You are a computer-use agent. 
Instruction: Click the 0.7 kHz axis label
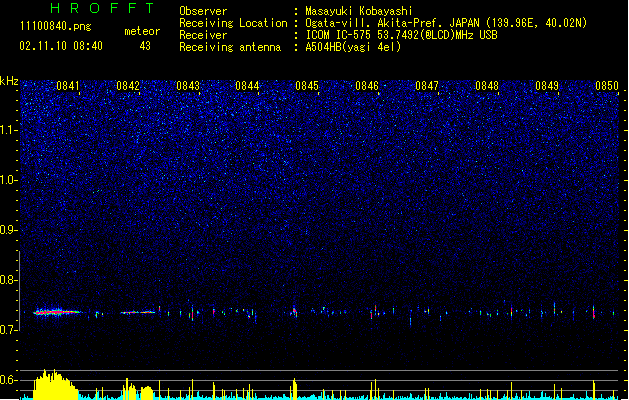tap(9, 330)
